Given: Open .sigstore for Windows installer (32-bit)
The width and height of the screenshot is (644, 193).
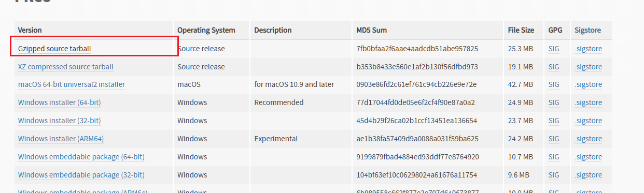Looking at the screenshot, I should [x=588, y=121].
